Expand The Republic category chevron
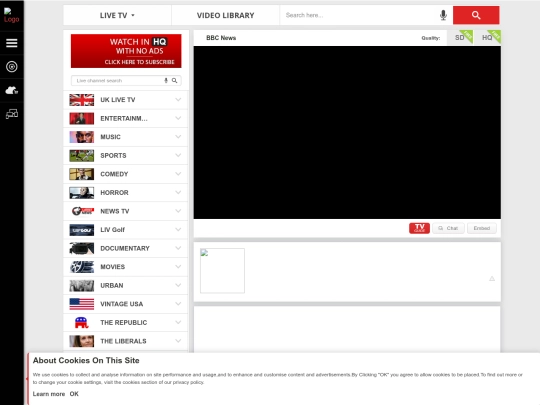The width and height of the screenshot is (540, 405). pyautogui.click(x=178, y=323)
